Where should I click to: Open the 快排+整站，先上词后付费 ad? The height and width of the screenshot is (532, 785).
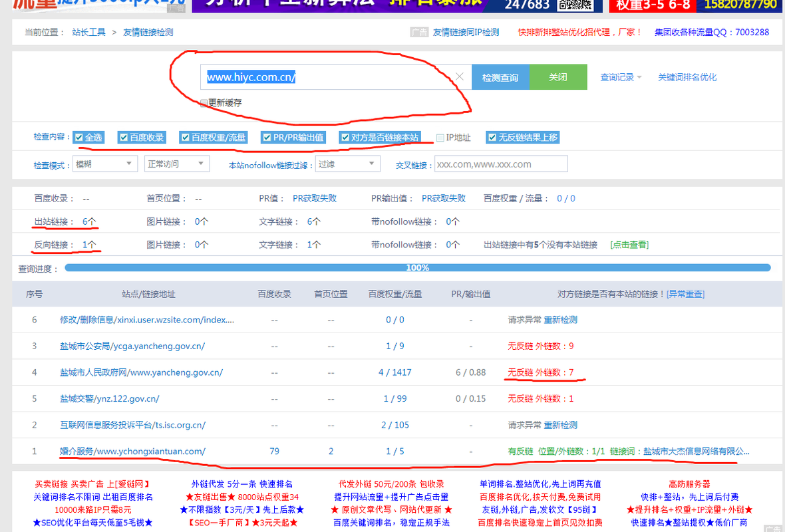click(x=689, y=497)
